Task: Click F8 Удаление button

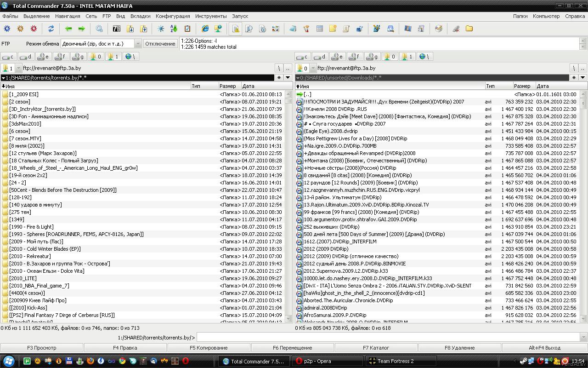Action: point(459,348)
